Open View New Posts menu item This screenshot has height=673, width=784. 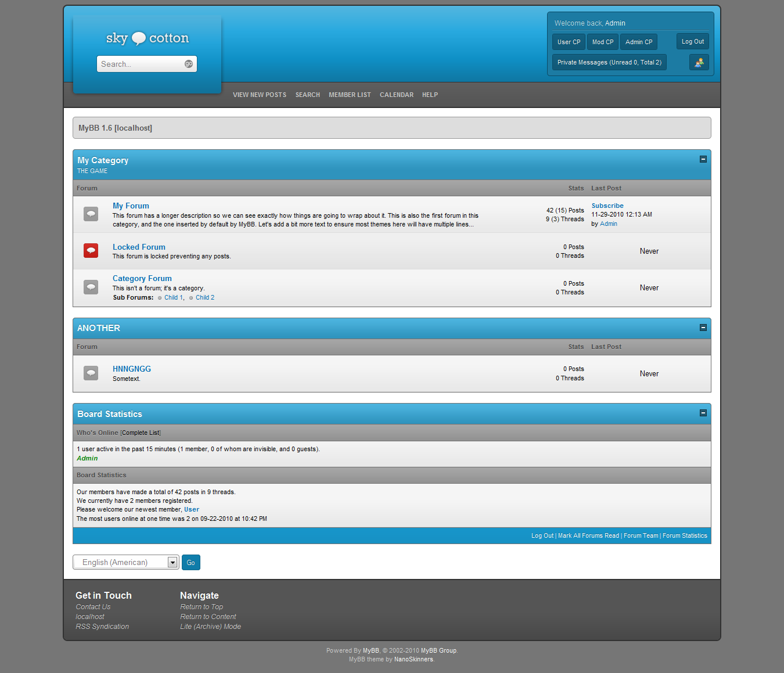point(259,95)
